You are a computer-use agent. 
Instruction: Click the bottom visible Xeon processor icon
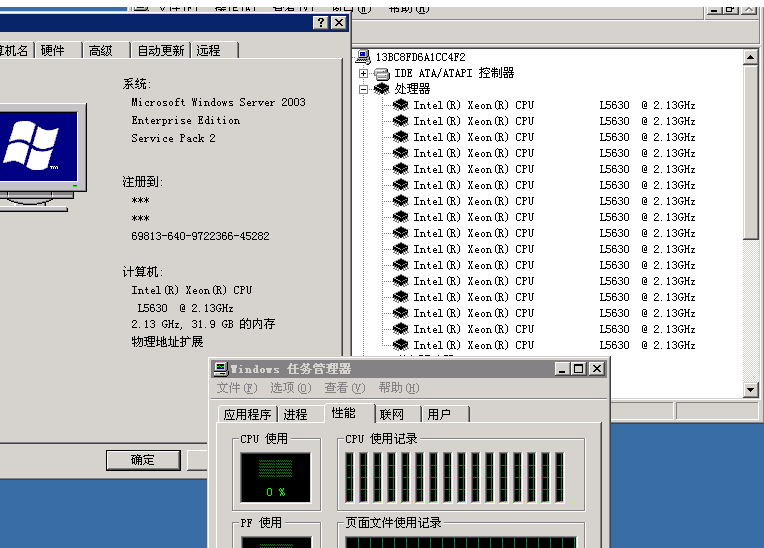click(401, 345)
